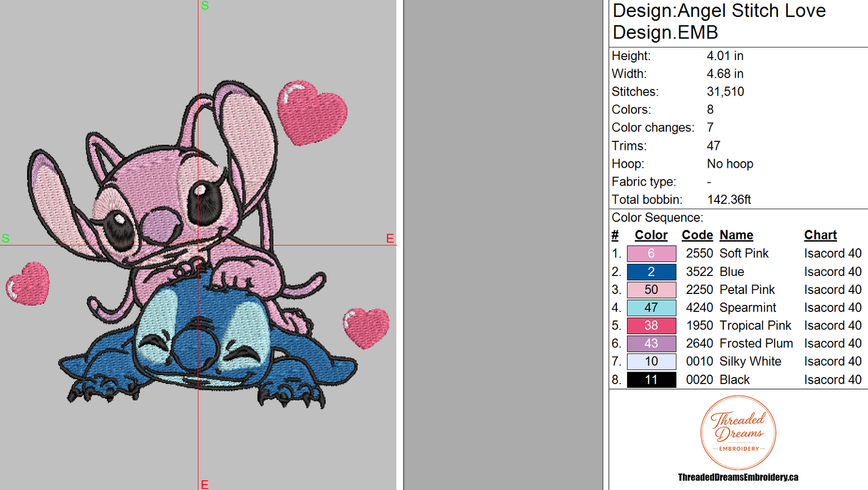The height and width of the screenshot is (490, 868).
Task: Click the 'Chart' column header
Action: [x=821, y=236]
